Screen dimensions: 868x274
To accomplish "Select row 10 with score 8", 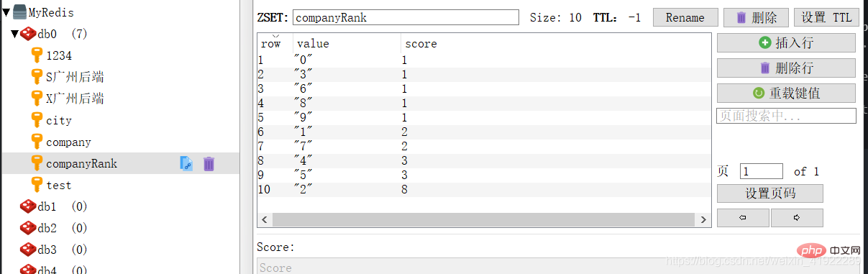I will click(484, 190).
